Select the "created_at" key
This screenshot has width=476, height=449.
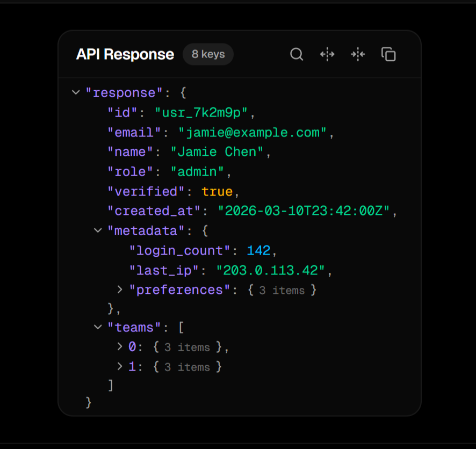154,211
